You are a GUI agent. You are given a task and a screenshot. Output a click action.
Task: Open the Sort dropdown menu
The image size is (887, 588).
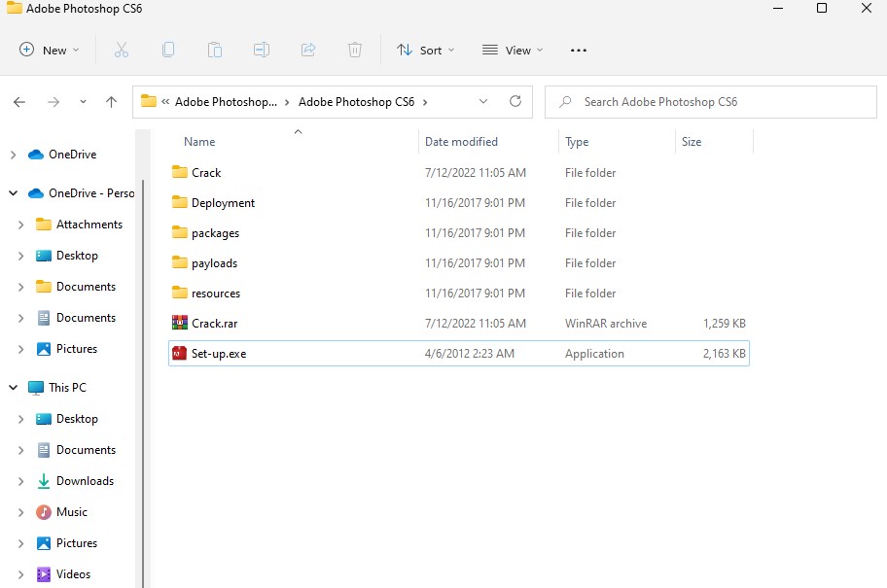(x=425, y=50)
